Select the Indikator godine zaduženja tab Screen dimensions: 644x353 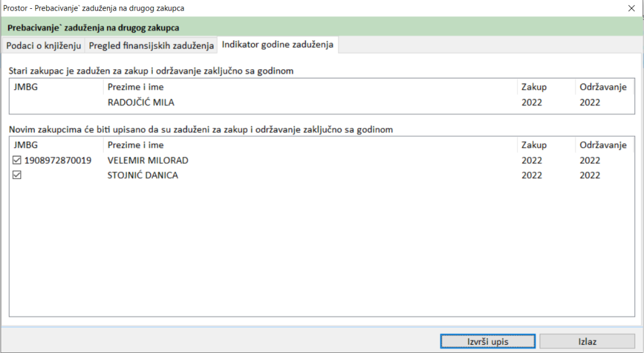pos(279,45)
